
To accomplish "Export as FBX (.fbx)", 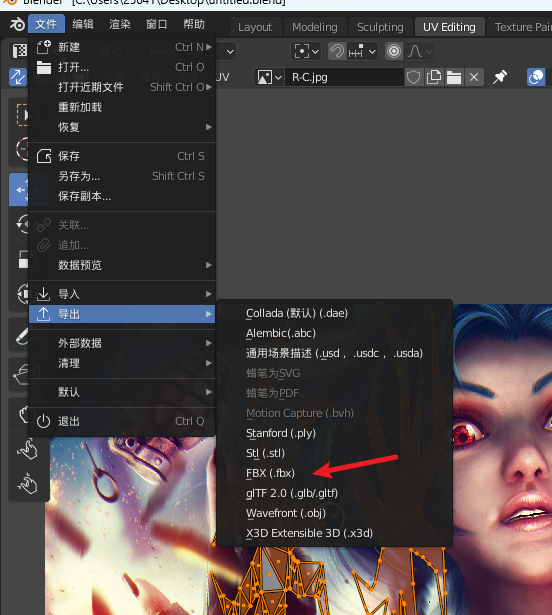I will point(334,473).
